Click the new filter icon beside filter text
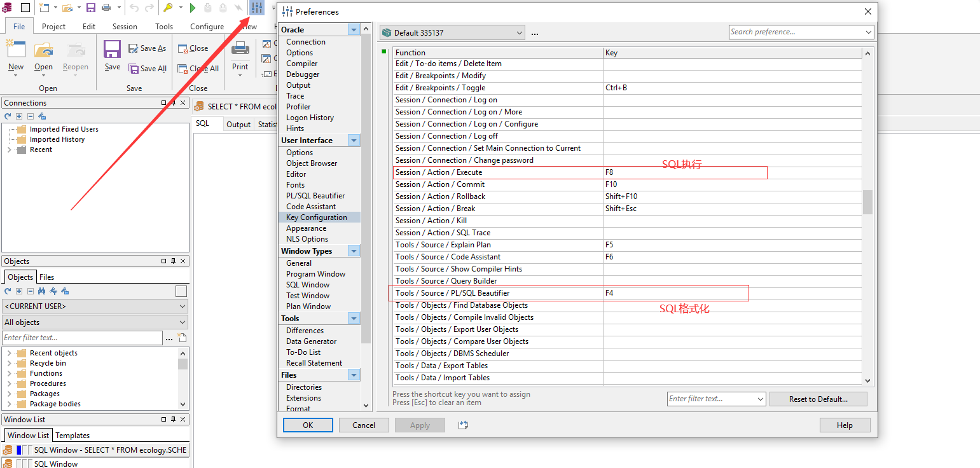The height and width of the screenshot is (468, 980). coord(183,338)
